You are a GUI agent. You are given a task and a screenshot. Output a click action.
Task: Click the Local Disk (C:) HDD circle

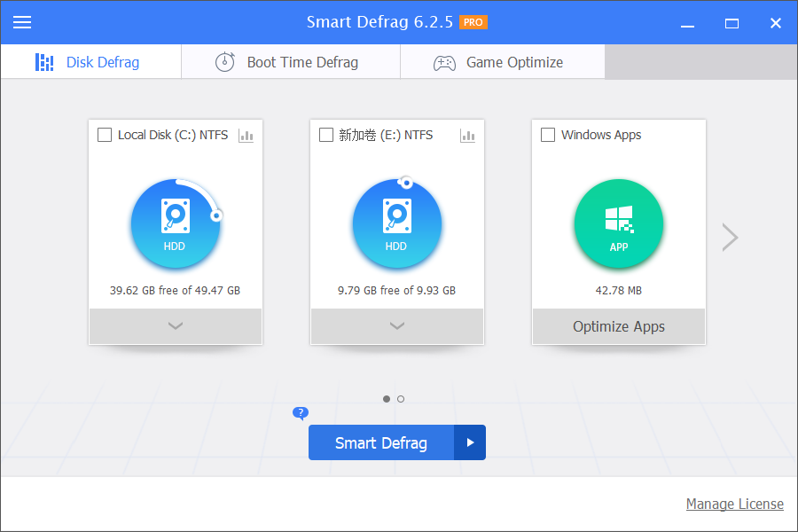point(175,223)
